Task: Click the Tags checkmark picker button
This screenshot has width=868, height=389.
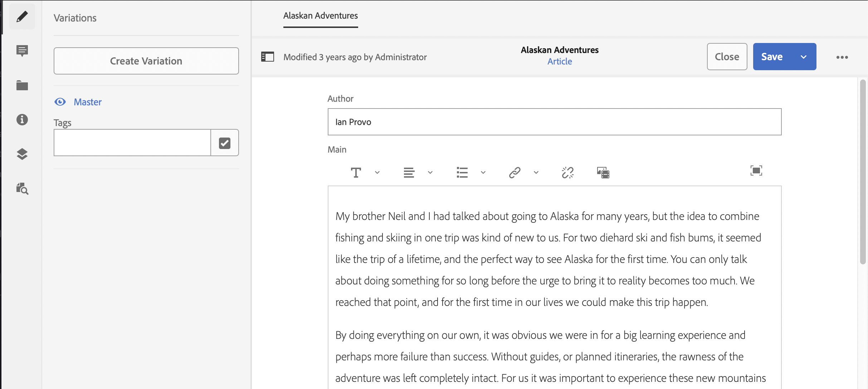Action: (224, 143)
